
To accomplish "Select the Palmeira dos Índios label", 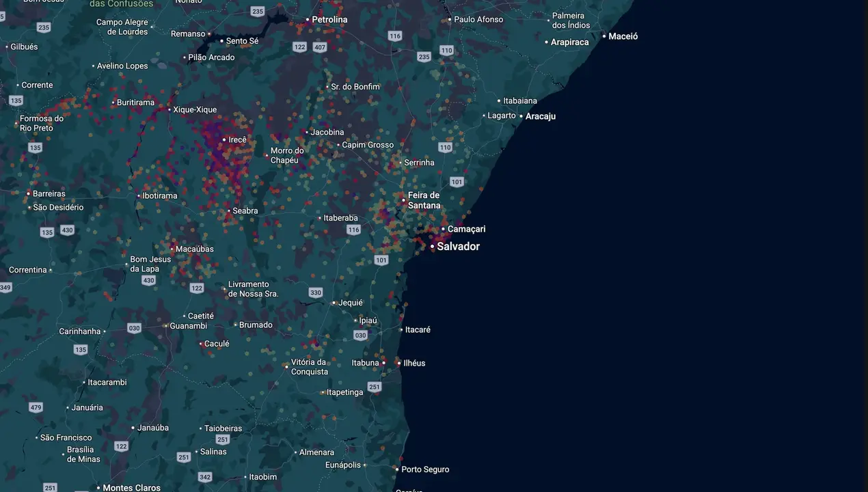I will (571, 20).
